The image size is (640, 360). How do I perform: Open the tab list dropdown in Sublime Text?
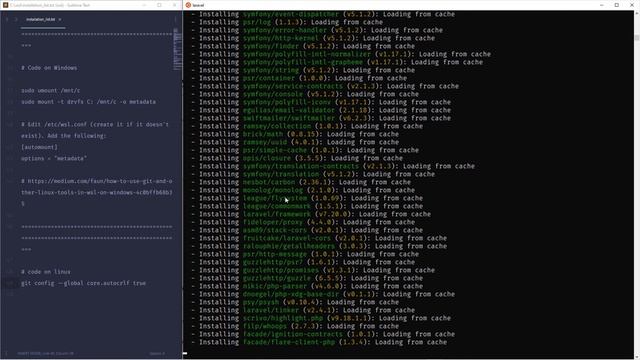[176, 19]
